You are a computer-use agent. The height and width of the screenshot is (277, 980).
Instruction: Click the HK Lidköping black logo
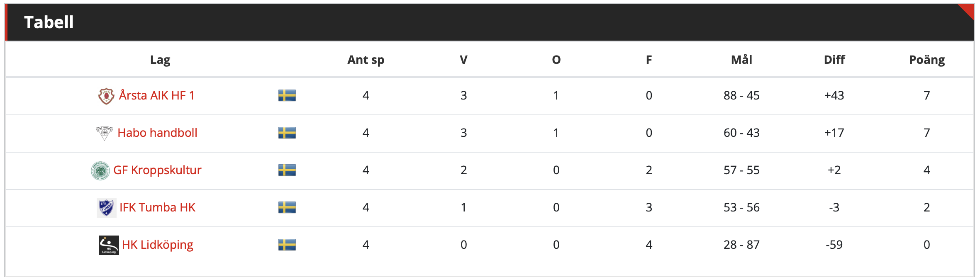click(109, 245)
